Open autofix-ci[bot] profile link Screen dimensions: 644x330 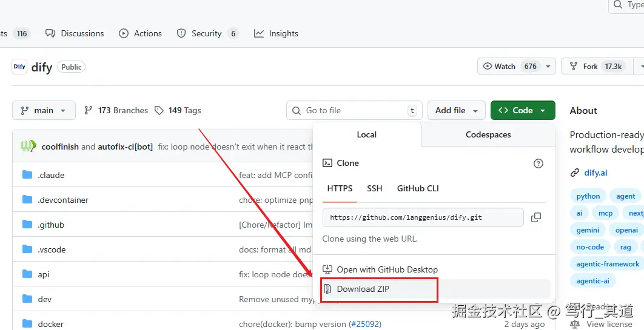point(126,147)
